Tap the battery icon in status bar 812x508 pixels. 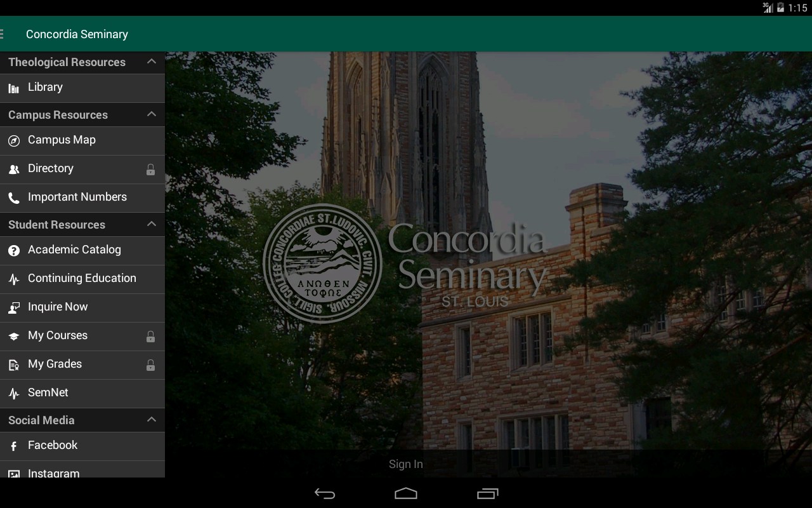(781, 8)
